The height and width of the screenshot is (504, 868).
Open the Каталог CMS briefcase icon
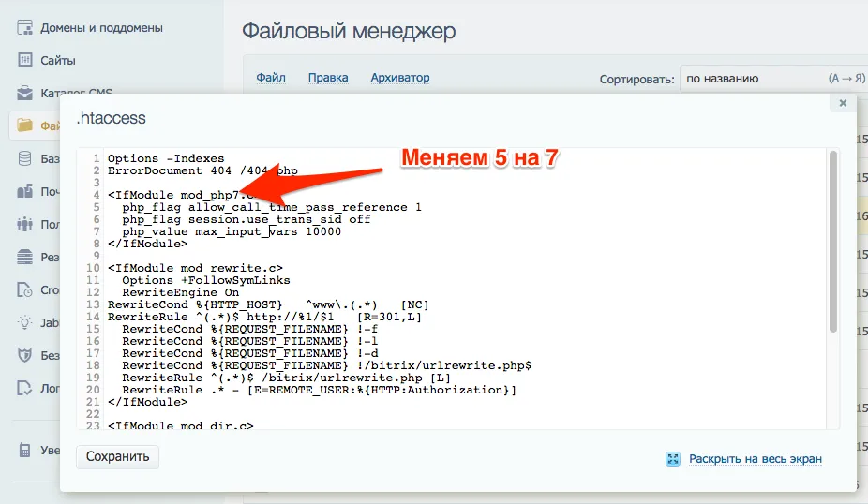25,93
